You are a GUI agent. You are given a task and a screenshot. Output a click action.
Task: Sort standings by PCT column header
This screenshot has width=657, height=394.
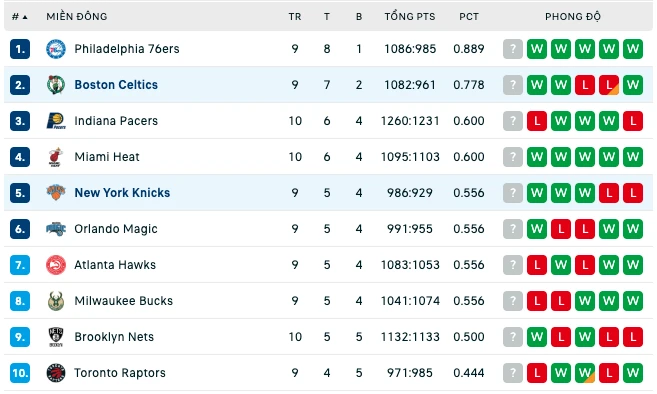point(468,17)
